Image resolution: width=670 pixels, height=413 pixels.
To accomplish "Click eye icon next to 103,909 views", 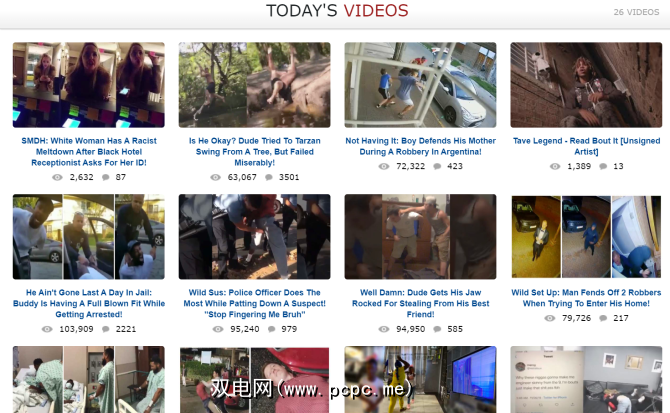I will point(47,329).
